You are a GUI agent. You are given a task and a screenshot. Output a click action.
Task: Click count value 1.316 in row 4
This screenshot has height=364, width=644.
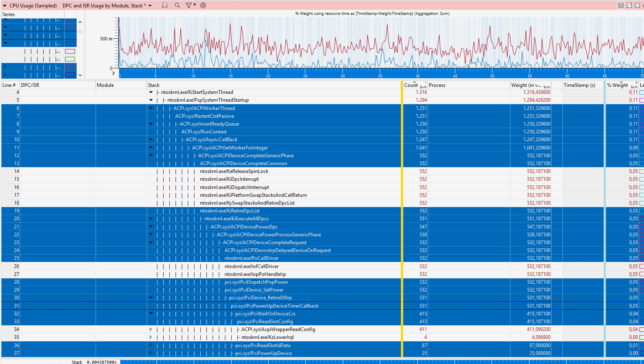pos(421,92)
